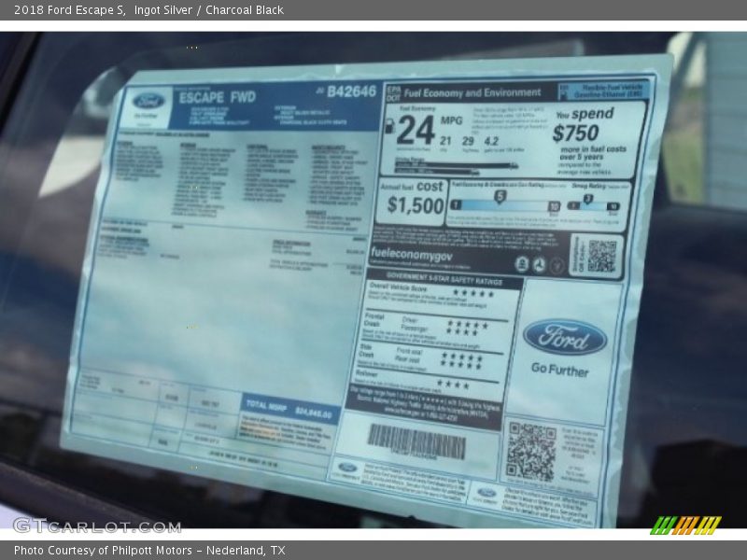Click the barcode below the safety ratings
747x560 pixels.
click(416, 441)
